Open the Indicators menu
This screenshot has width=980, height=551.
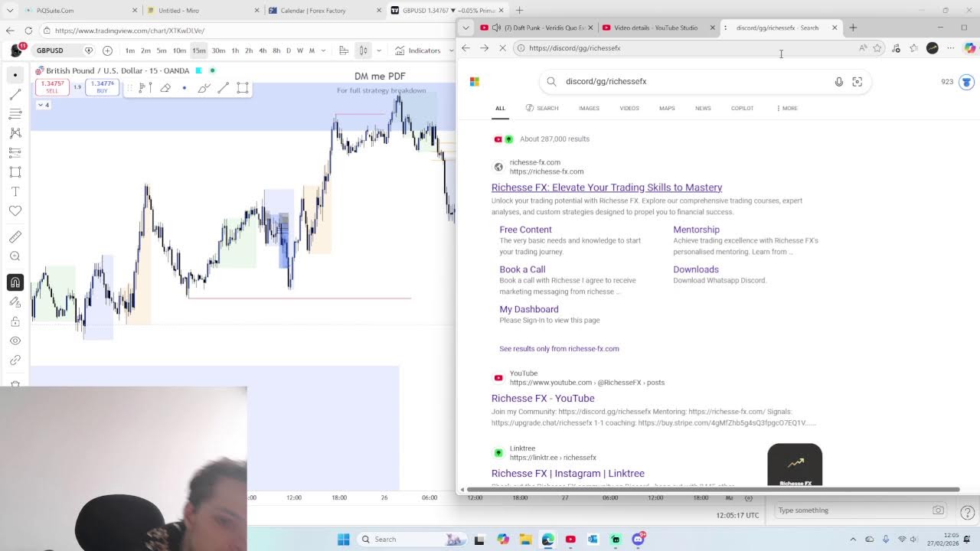pos(418,51)
